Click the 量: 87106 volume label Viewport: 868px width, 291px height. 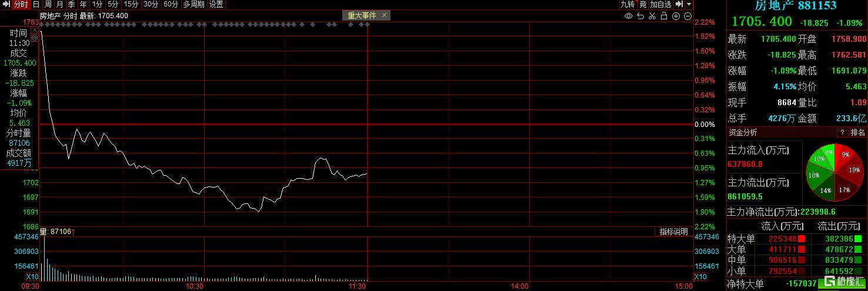tap(56, 232)
